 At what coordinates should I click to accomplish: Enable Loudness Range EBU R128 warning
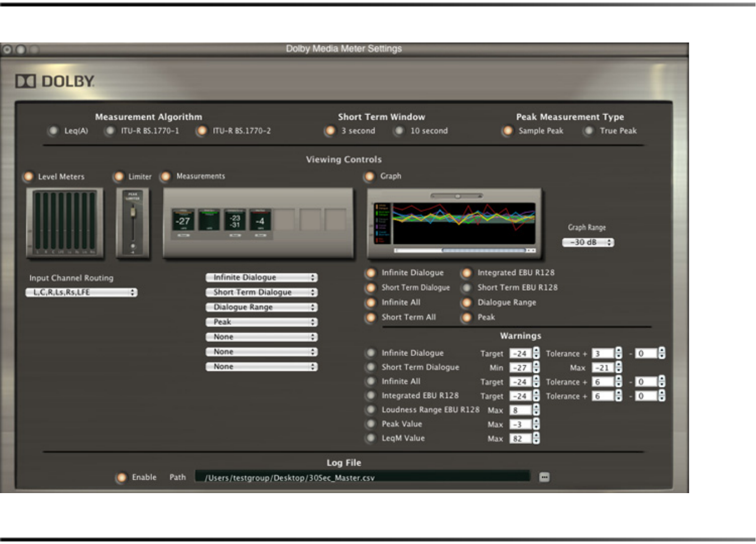(370, 410)
